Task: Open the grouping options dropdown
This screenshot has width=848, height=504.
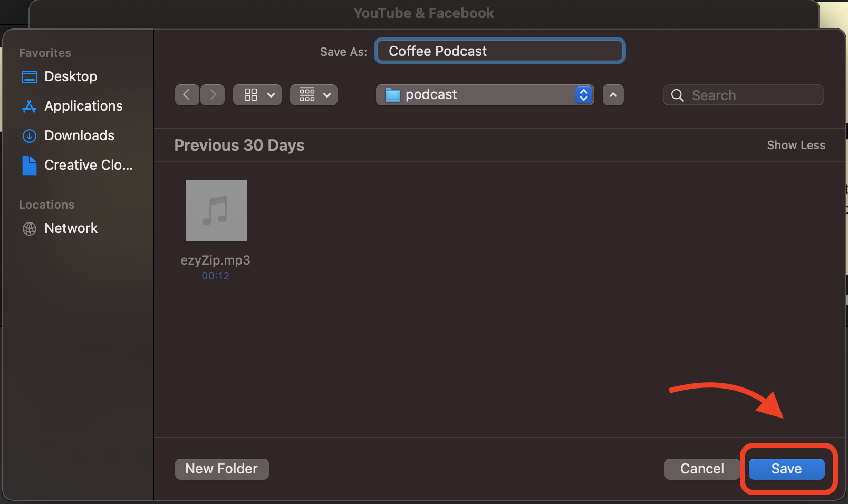Action: point(314,95)
